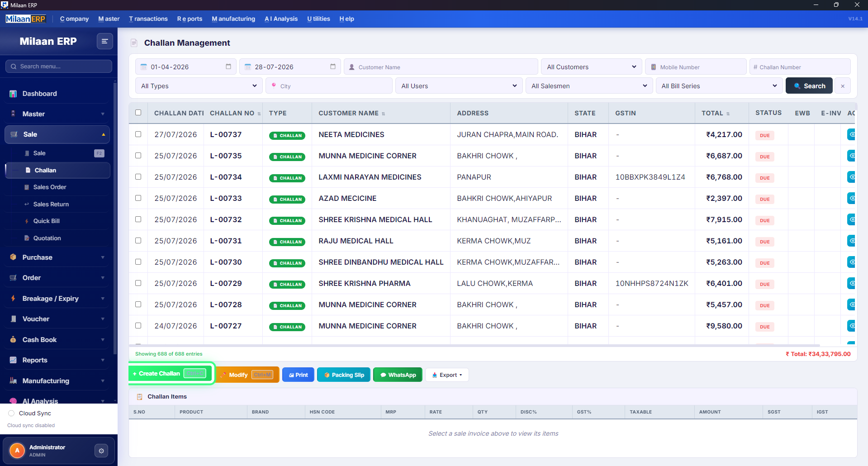This screenshot has height=466, width=868.
Task: Click the Dashboard icon in sidebar
Action: 13,94
